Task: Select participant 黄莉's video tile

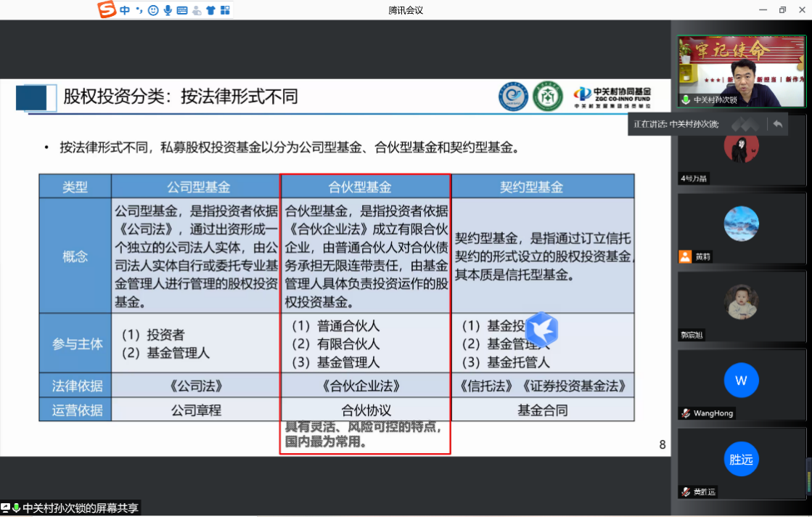Action: click(x=741, y=227)
